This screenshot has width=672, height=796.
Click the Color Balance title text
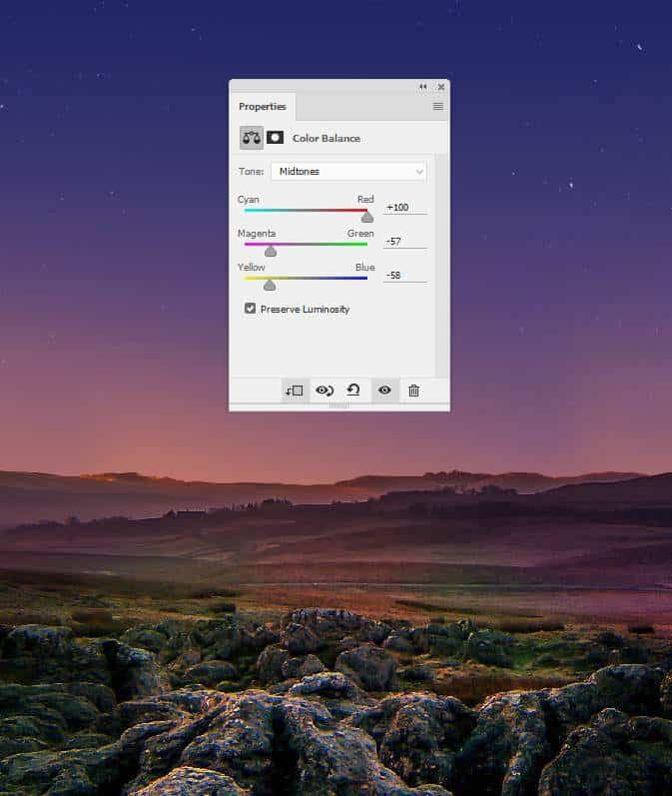pyautogui.click(x=327, y=138)
